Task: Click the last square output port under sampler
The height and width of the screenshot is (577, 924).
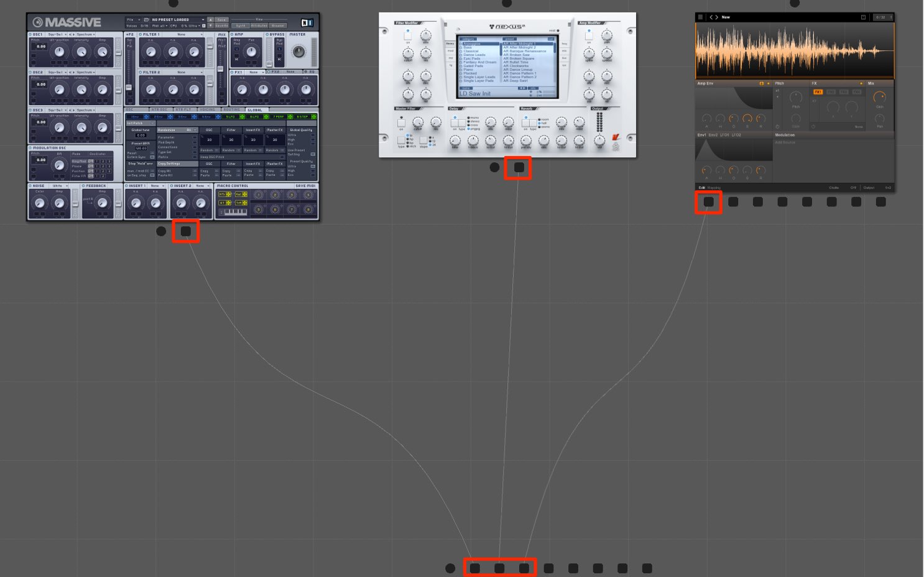Action: pos(880,201)
